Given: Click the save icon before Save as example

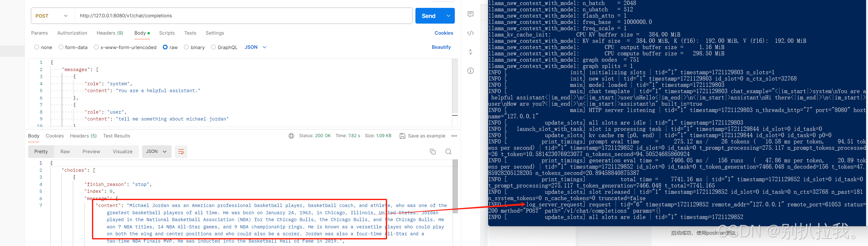Looking at the screenshot, I should click(402, 136).
